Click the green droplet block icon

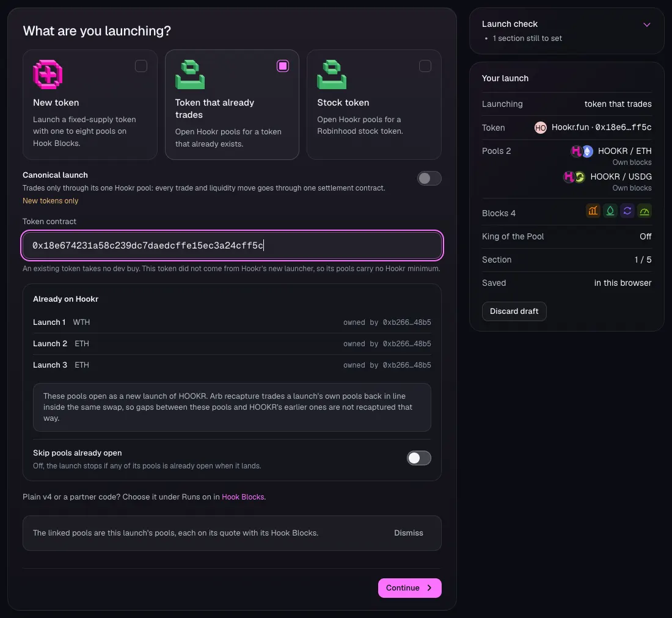(x=610, y=211)
